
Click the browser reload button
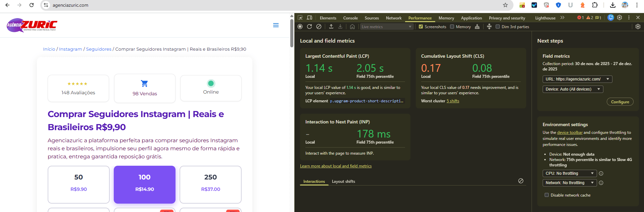point(32,5)
